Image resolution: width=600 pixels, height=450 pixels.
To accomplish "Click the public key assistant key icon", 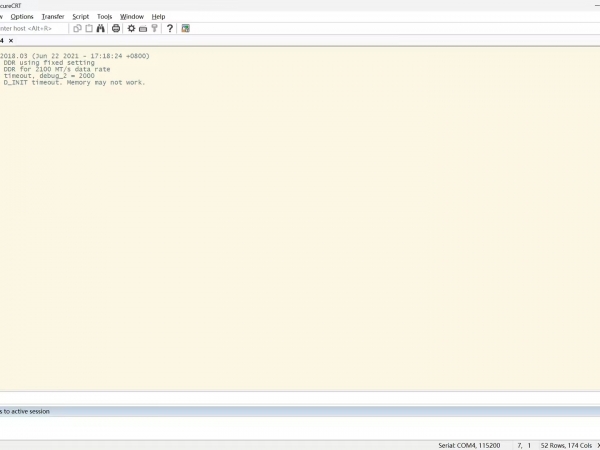I will tap(155, 28).
